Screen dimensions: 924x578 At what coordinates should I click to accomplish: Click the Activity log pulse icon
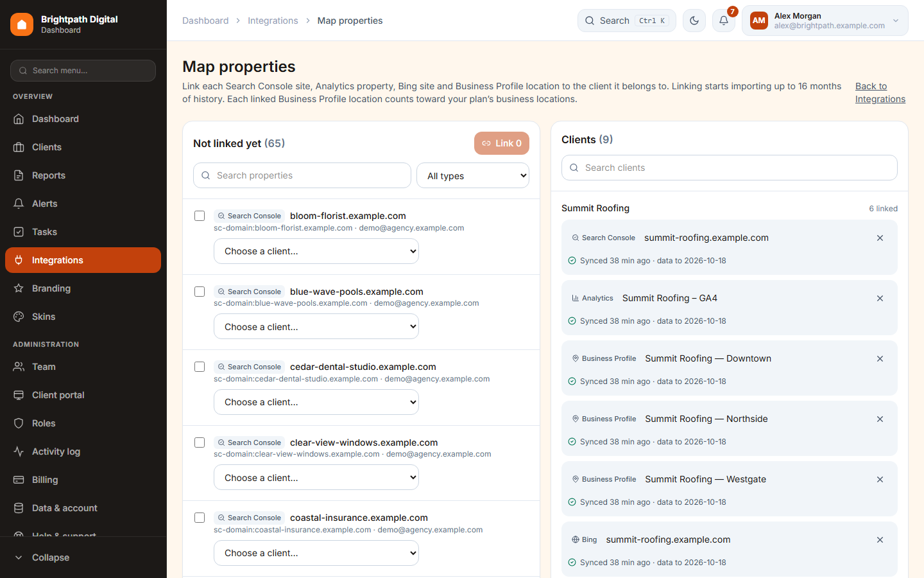[x=19, y=451]
